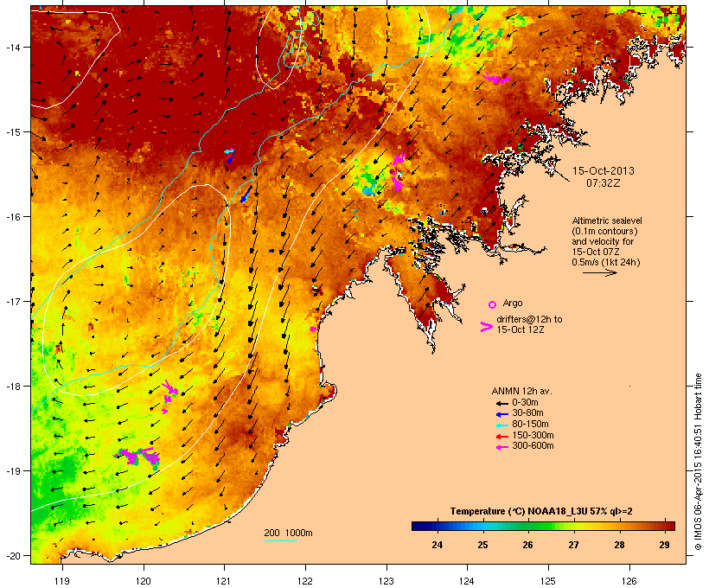This screenshot has width=709, height=588.
Task: Click the 122 longitude axis label
Action: (305, 581)
